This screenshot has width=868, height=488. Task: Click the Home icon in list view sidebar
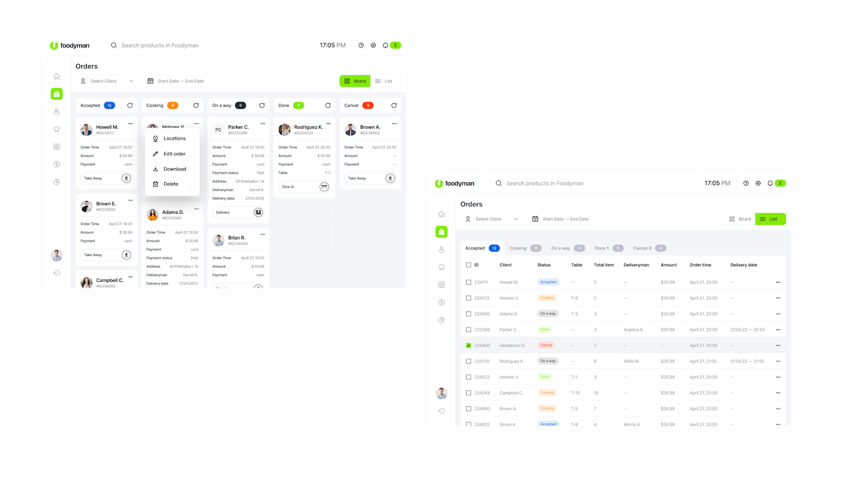point(441,214)
